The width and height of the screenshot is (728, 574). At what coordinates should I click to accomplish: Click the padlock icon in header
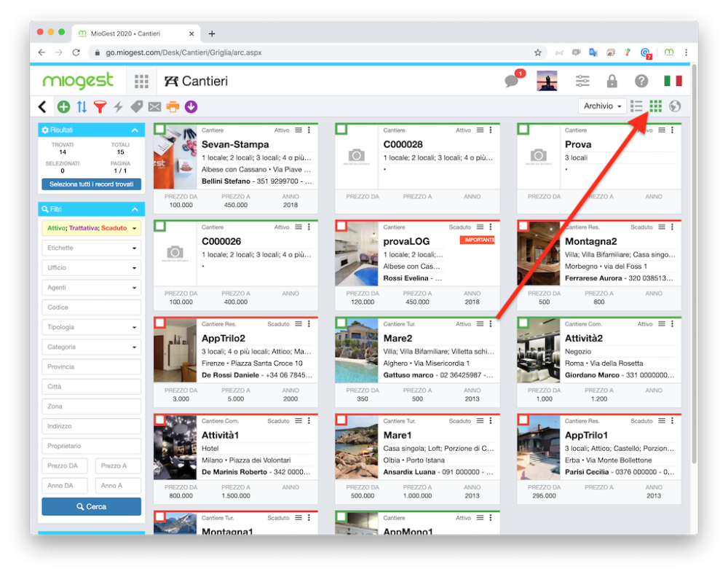pyautogui.click(x=612, y=81)
